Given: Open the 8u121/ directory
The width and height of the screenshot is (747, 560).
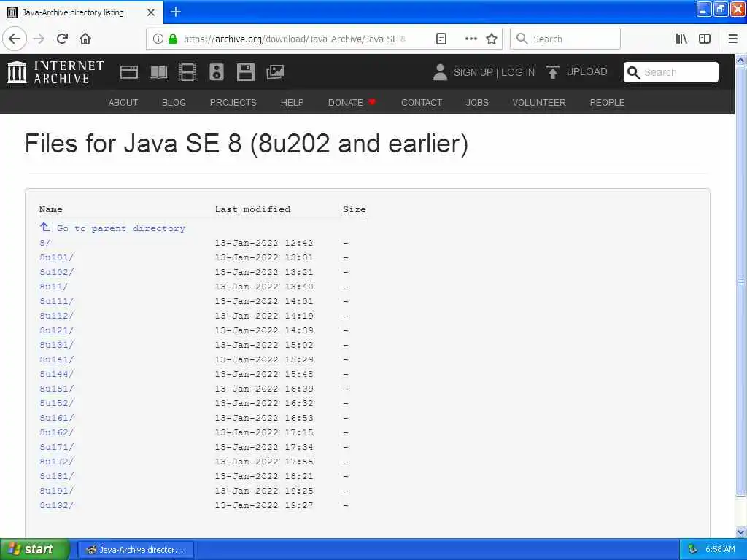Looking at the screenshot, I should [57, 330].
